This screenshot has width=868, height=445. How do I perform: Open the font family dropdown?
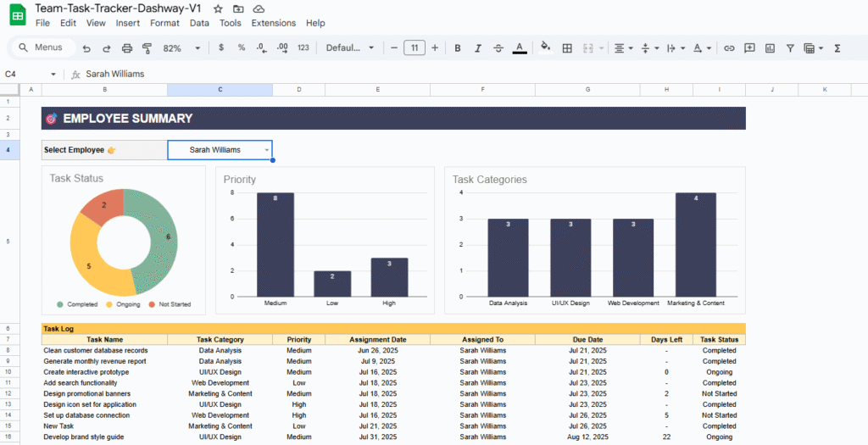click(350, 47)
